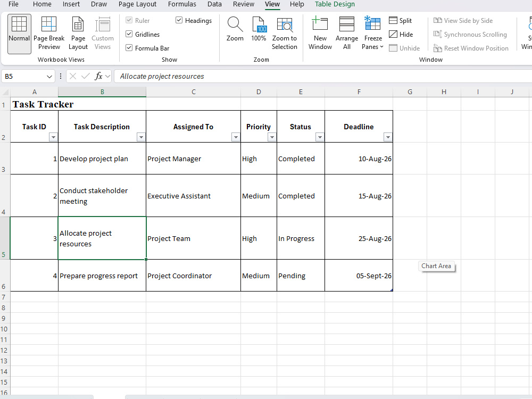The image size is (532, 399).
Task: Toggle the Formula Bar checkbox
Action: (x=129, y=48)
